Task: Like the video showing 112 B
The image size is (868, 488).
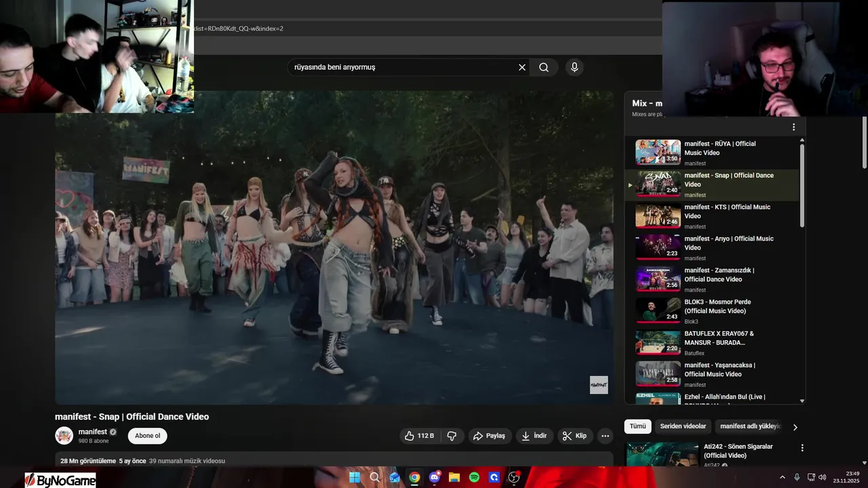Action: (420, 436)
